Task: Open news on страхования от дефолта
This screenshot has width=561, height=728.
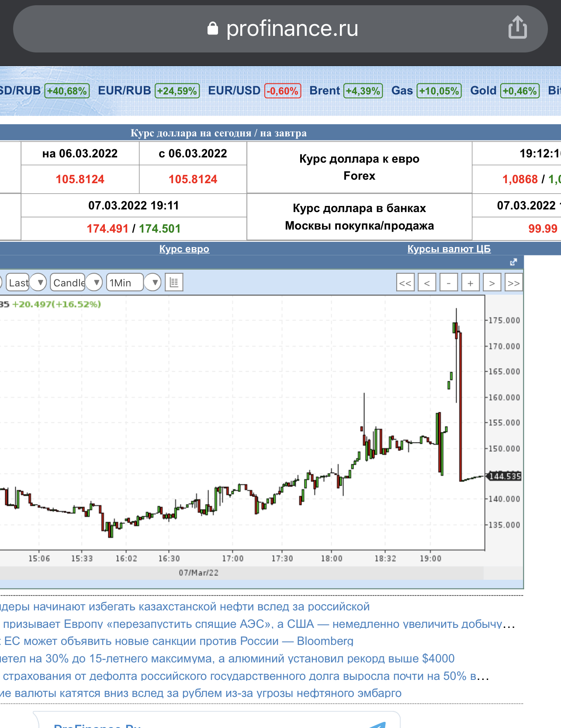Action: [245, 676]
